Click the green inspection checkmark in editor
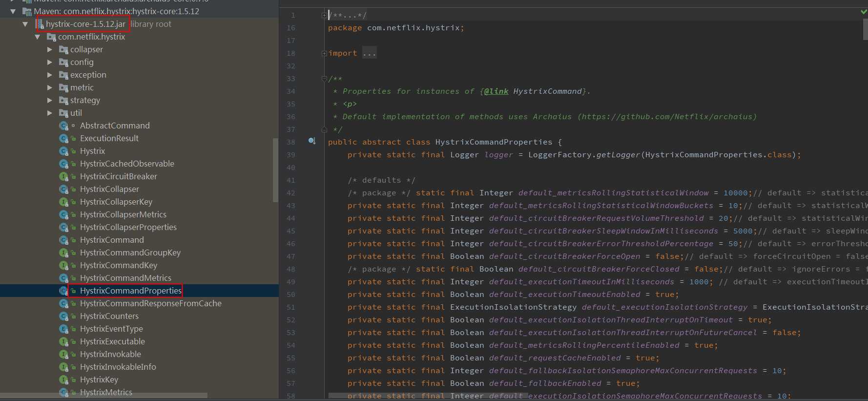The height and width of the screenshot is (401, 868). [864, 12]
